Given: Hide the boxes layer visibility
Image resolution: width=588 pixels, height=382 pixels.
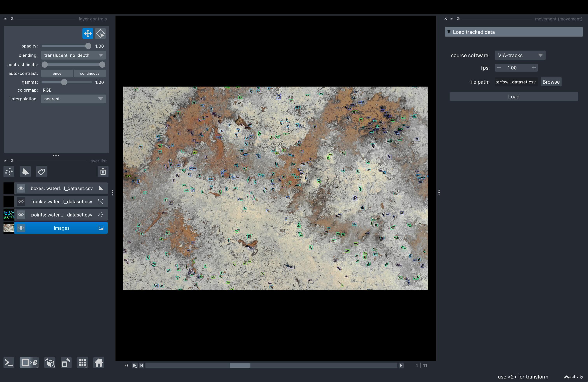Looking at the screenshot, I should click(21, 188).
